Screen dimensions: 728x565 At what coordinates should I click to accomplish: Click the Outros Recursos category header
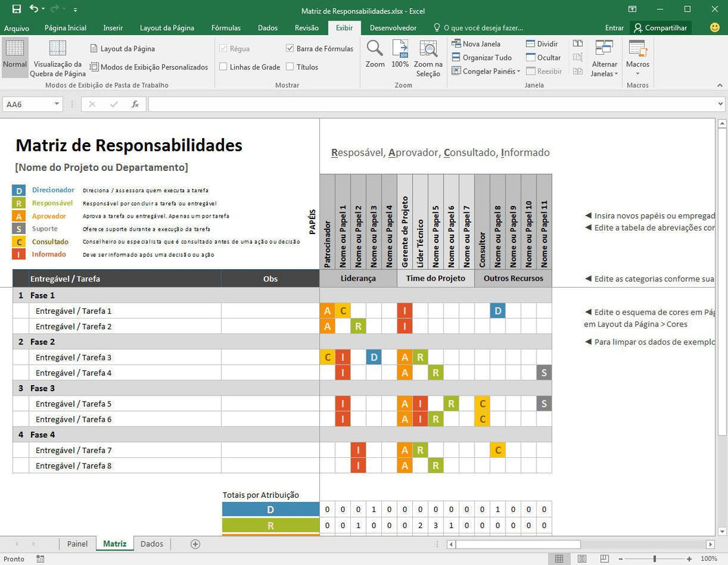(x=513, y=279)
